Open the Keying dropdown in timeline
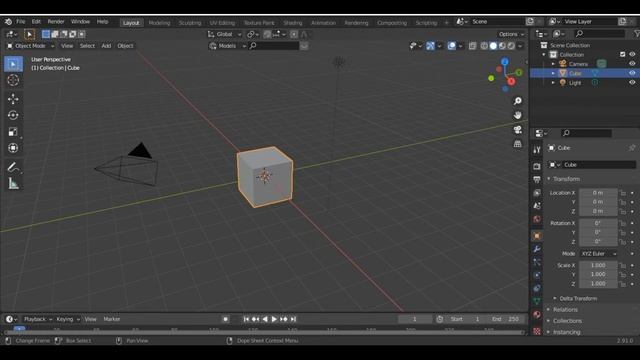 coord(68,319)
